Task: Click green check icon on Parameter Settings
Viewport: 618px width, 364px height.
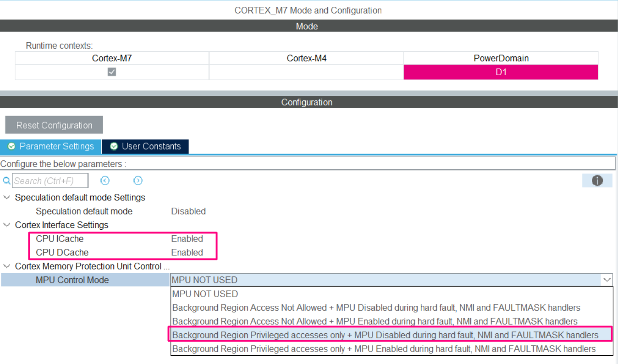Action: pyautogui.click(x=11, y=146)
